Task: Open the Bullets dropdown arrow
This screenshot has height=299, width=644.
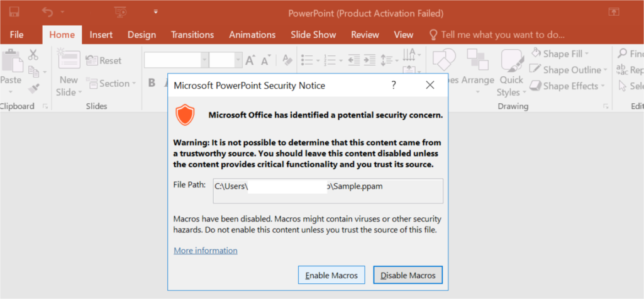Action: (318, 60)
